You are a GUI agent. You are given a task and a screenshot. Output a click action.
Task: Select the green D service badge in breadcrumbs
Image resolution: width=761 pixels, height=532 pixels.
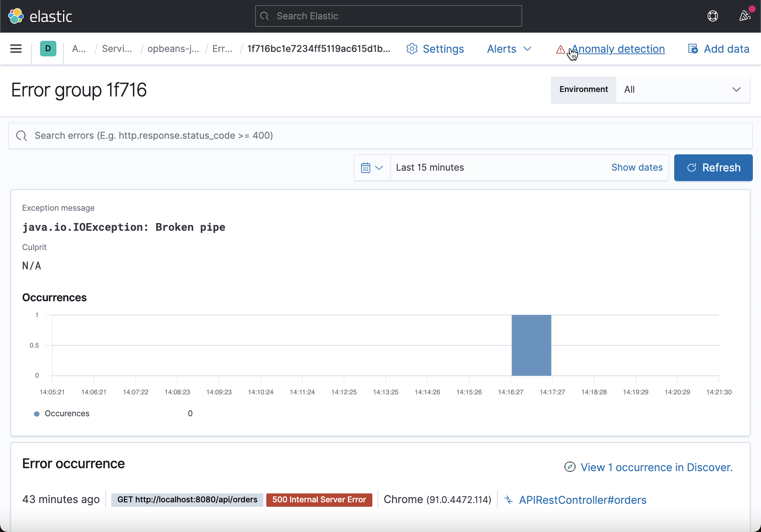tap(47, 48)
